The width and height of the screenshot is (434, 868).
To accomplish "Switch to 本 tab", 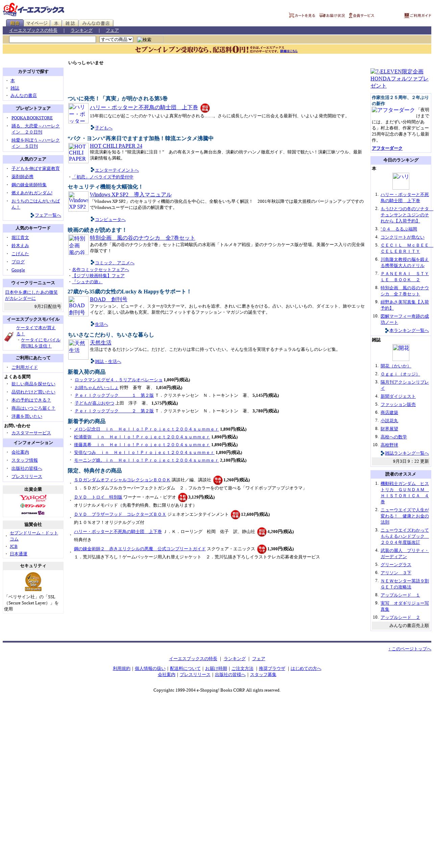I will pos(56,23).
